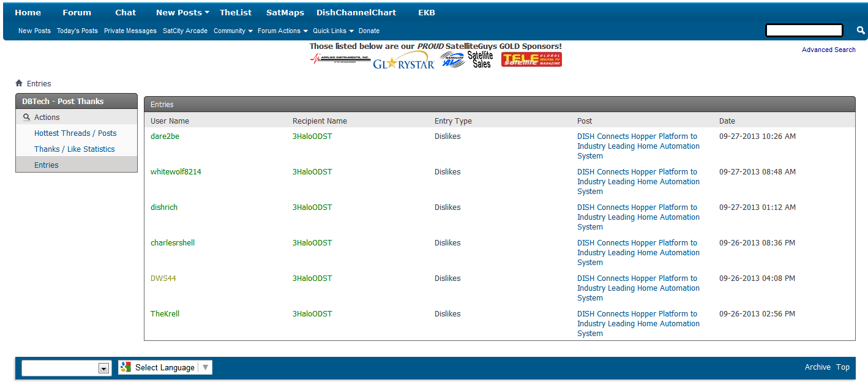Open the EKB tab
The width and height of the screenshot is (868, 385).
coord(427,12)
